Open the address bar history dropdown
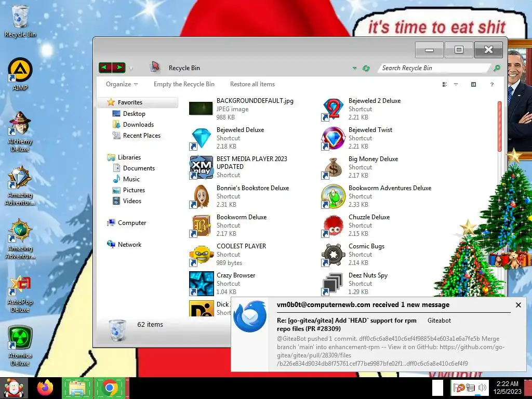The width and height of the screenshot is (532, 399). (354, 68)
